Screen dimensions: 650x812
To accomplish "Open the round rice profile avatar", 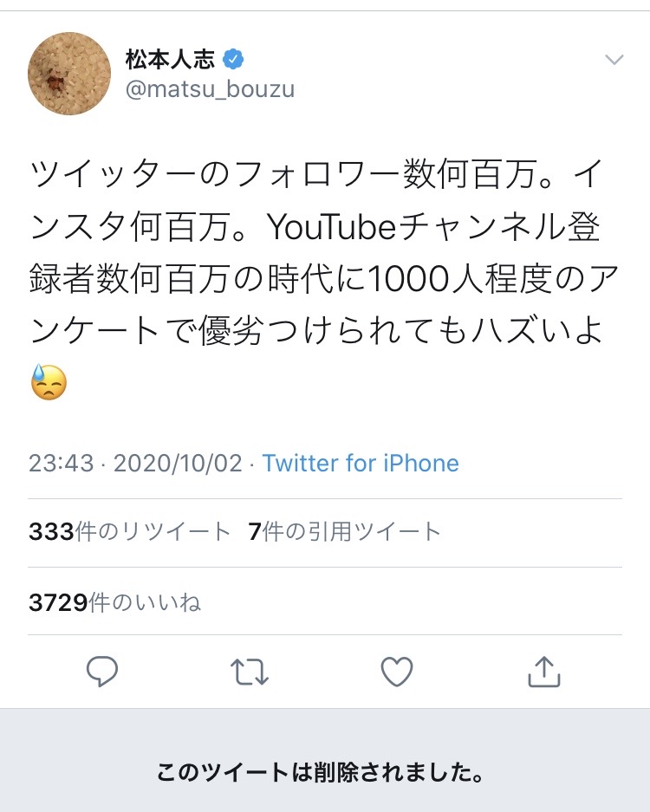I will point(69,74).
